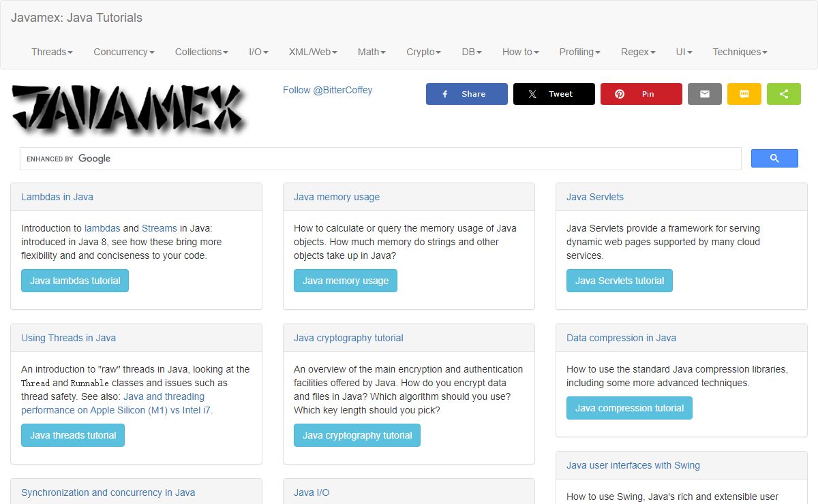Viewport: 818px width, 504px height.
Task: Open the DB dropdown menu
Action: (x=472, y=52)
